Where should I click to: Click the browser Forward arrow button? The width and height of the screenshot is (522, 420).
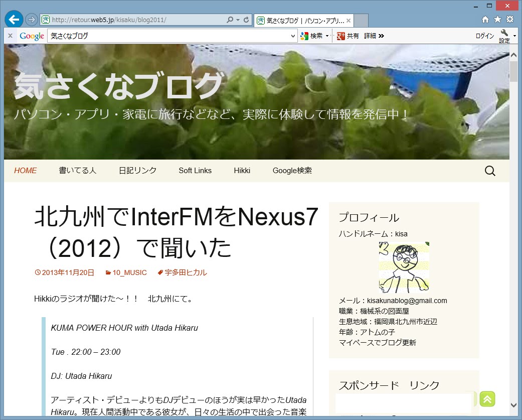click(x=31, y=20)
